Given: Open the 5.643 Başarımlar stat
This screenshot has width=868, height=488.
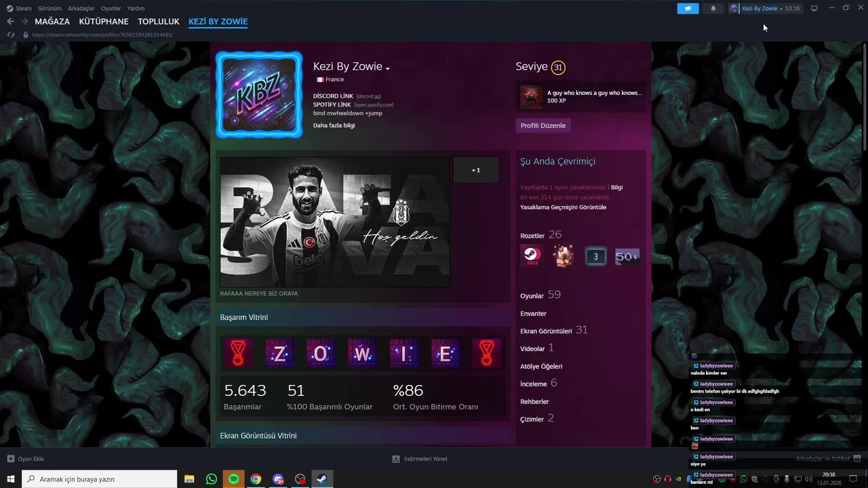Looking at the screenshot, I should [245, 397].
